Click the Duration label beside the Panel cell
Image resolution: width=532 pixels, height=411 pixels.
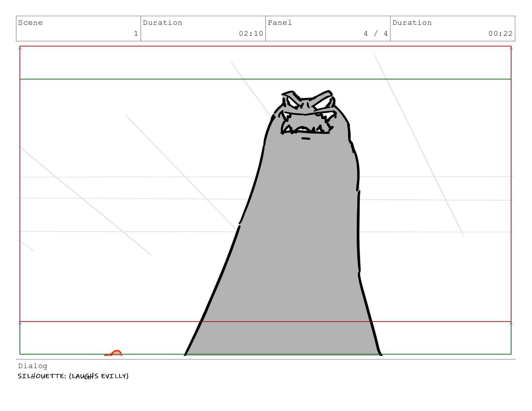coord(412,23)
